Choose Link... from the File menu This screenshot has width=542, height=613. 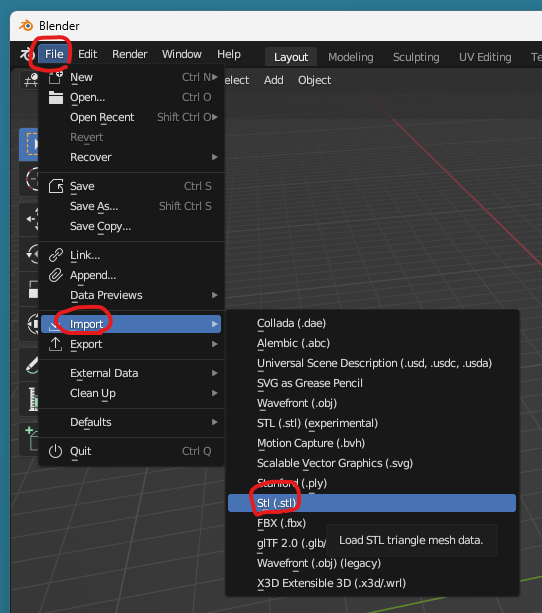[x=131, y=255]
